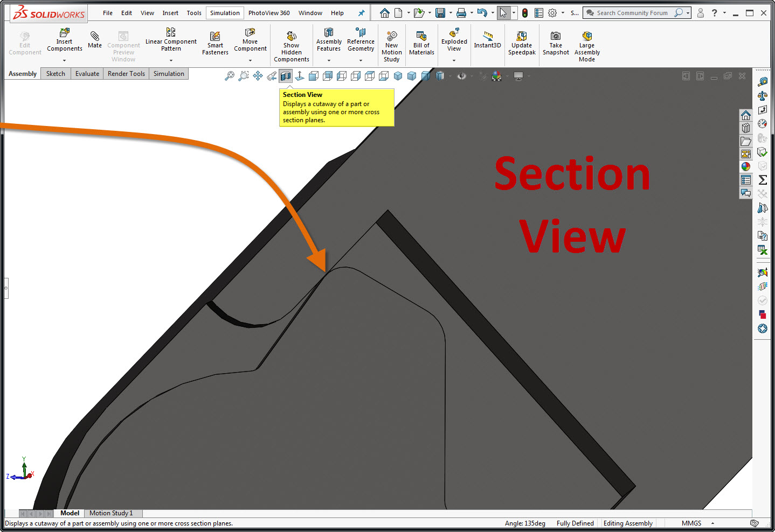The image size is (775, 532).
Task: Select Zoom to Area tool
Action: tap(244, 76)
